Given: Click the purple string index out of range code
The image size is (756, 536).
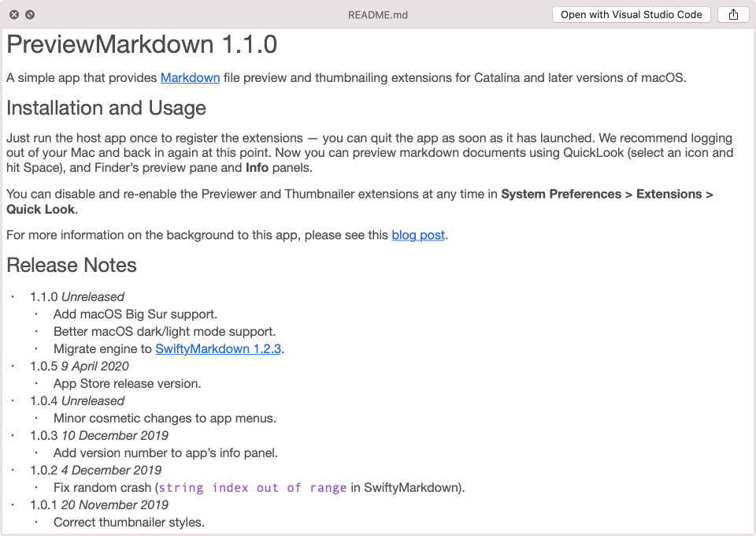Looking at the screenshot, I should (253, 488).
